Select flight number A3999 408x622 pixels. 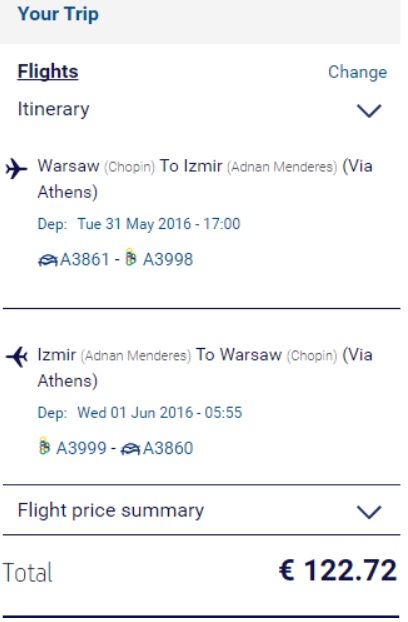(x=81, y=449)
